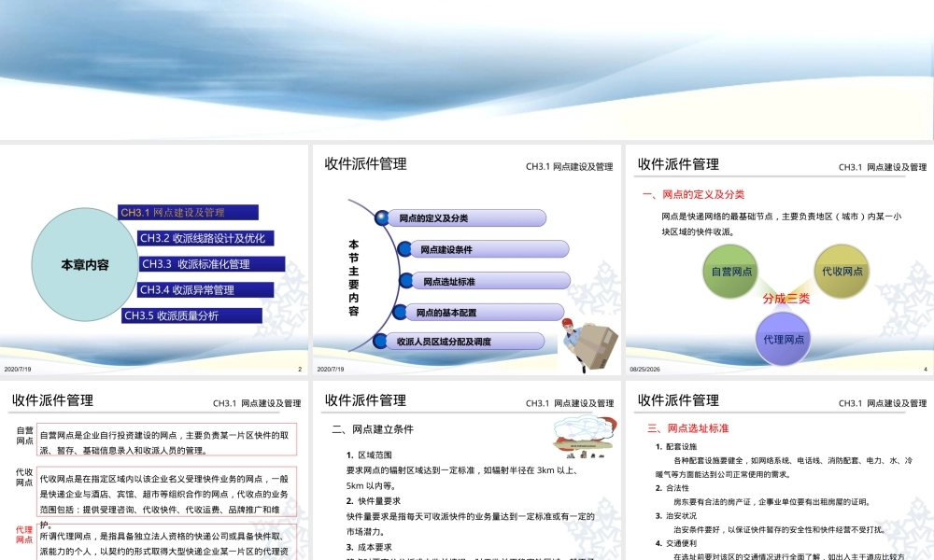Image resolution: width=934 pixels, height=560 pixels.
Task: Open the blue wave title banner slide
Action: point(467,70)
